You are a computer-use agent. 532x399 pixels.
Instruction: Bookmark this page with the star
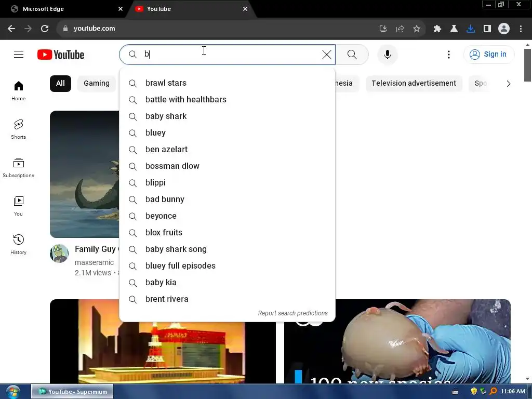pos(417,29)
